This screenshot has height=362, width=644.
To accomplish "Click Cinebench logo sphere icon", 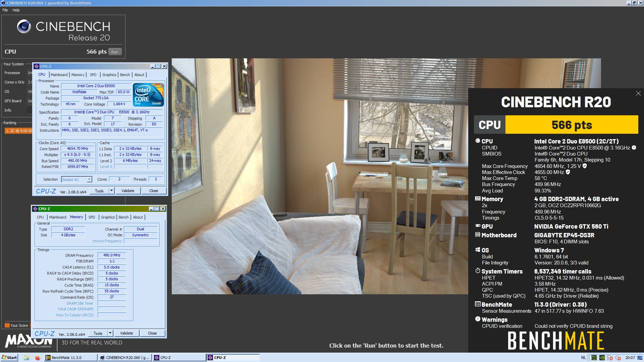I will point(24,26).
